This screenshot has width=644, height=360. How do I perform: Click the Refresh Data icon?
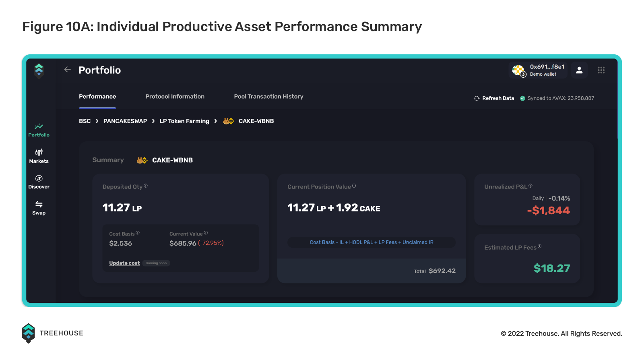(477, 98)
